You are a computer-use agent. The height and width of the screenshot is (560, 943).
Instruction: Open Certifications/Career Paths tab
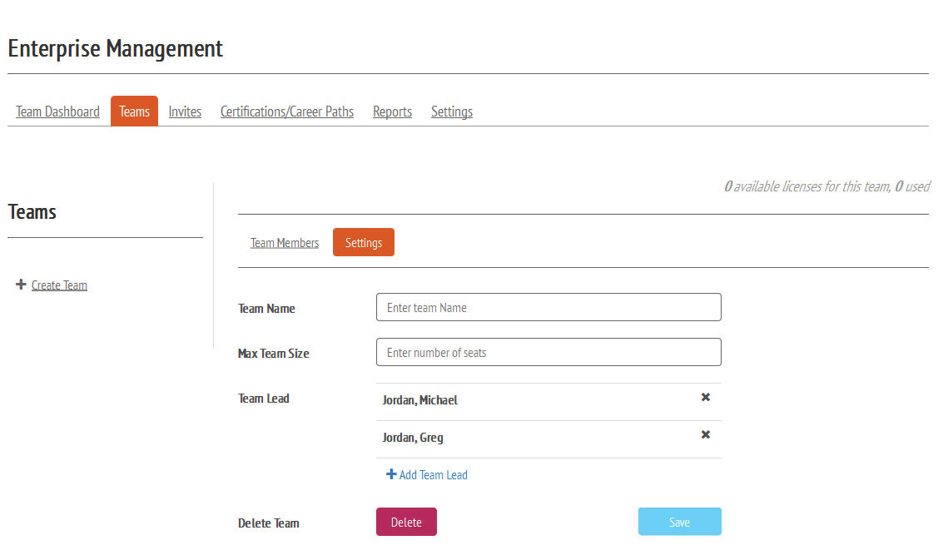(x=286, y=112)
